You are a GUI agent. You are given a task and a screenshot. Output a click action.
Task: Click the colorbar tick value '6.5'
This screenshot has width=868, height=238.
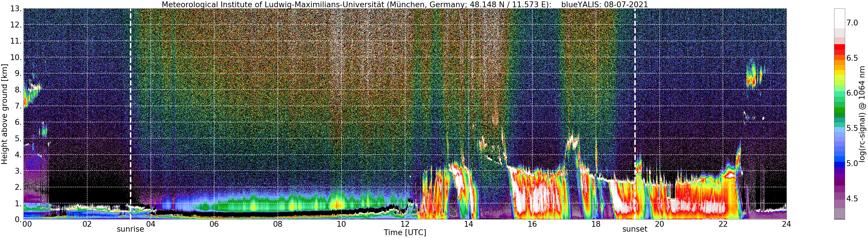852,58
